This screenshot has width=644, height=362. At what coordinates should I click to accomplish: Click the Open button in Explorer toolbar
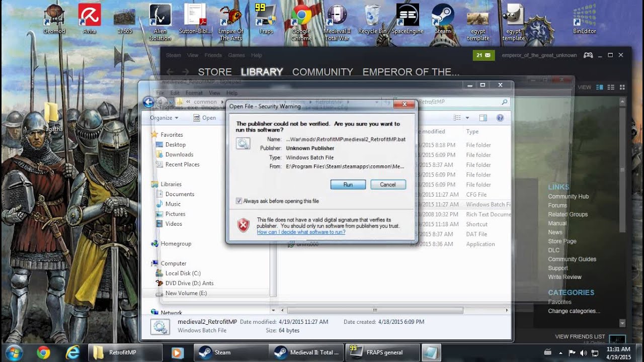click(x=205, y=118)
